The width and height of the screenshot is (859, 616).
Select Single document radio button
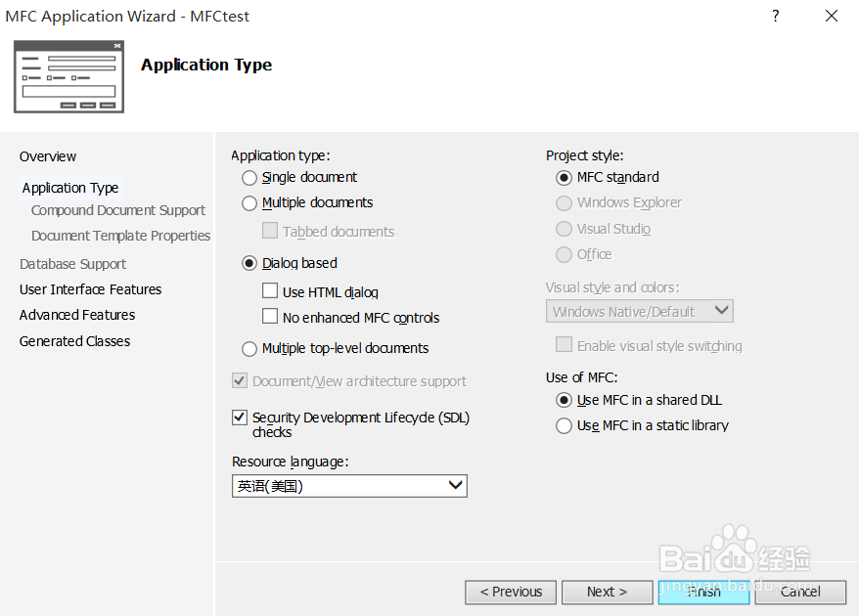click(249, 178)
